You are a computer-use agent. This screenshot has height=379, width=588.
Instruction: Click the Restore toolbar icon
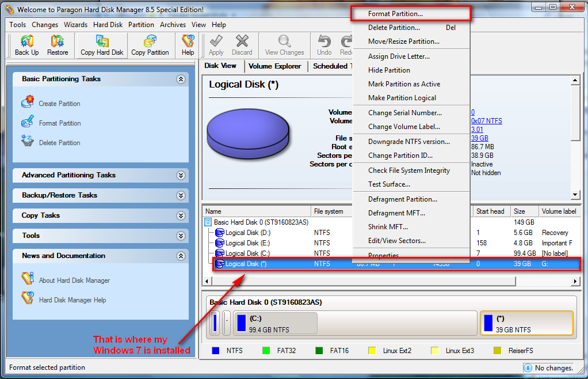point(58,46)
